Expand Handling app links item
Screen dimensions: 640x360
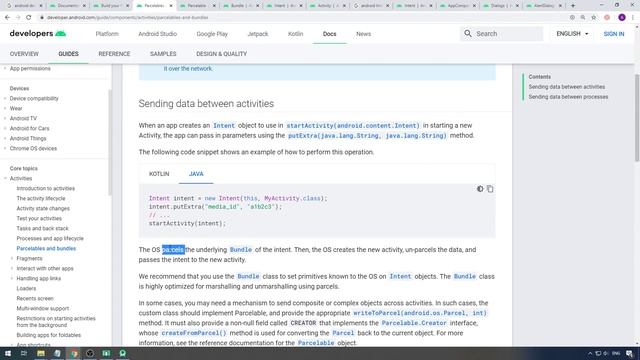point(12,278)
